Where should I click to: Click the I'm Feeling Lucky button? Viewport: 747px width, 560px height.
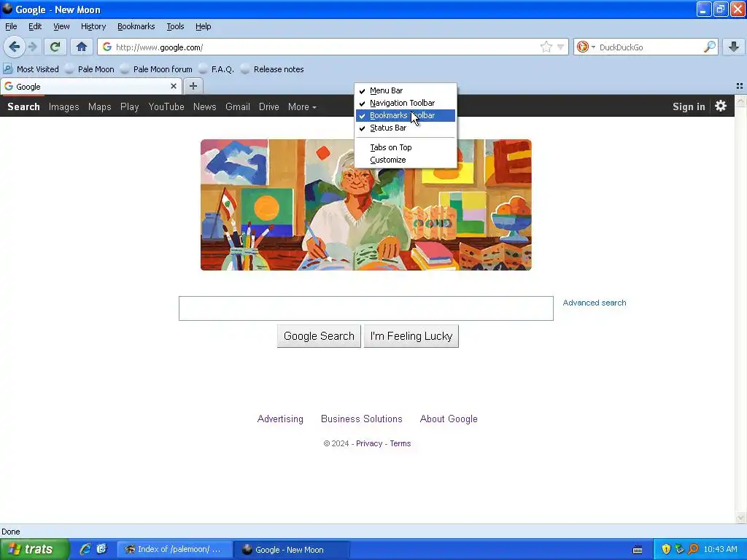coord(411,336)
